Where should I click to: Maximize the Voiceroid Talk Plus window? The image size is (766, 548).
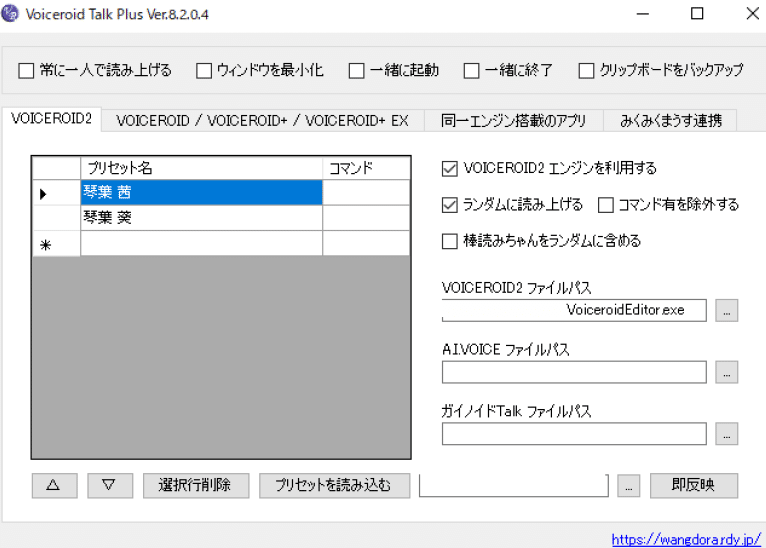click(697, 14)
